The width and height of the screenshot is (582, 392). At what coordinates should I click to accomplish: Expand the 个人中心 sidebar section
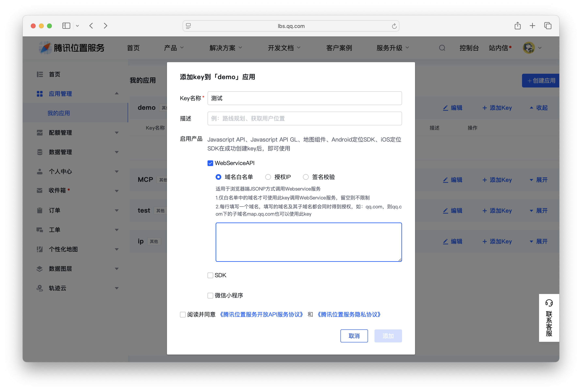click(117, 171)
